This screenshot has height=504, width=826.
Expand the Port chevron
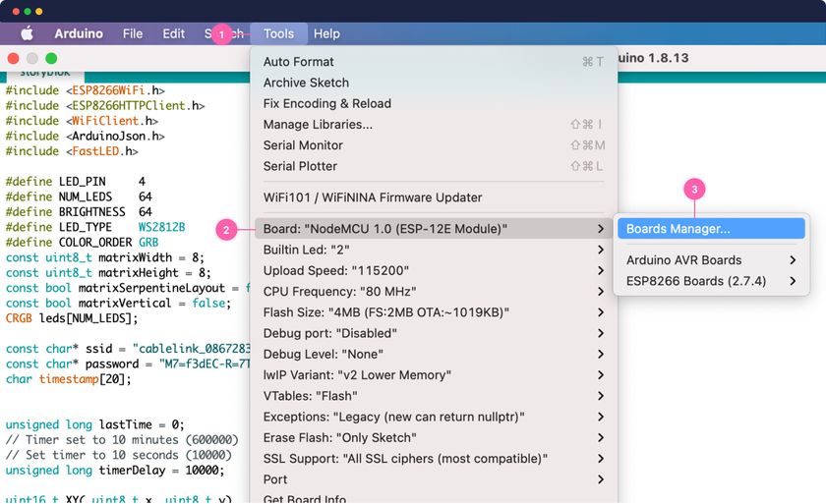[601, 479]
